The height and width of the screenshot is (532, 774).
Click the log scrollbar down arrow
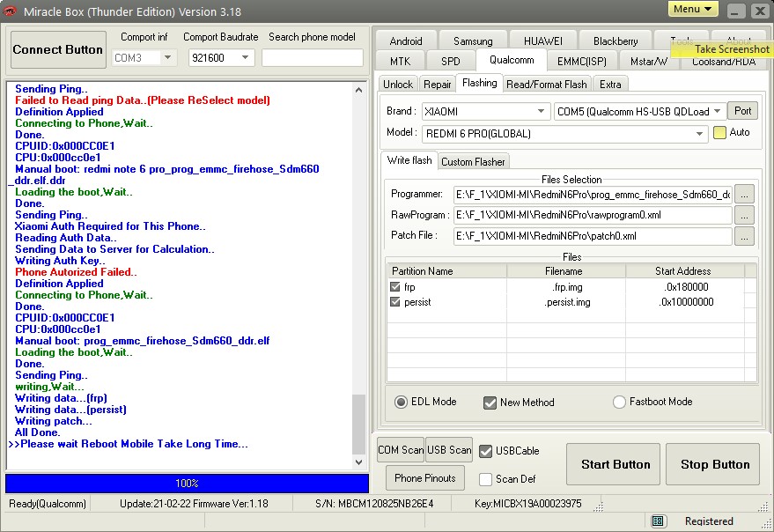359,462
